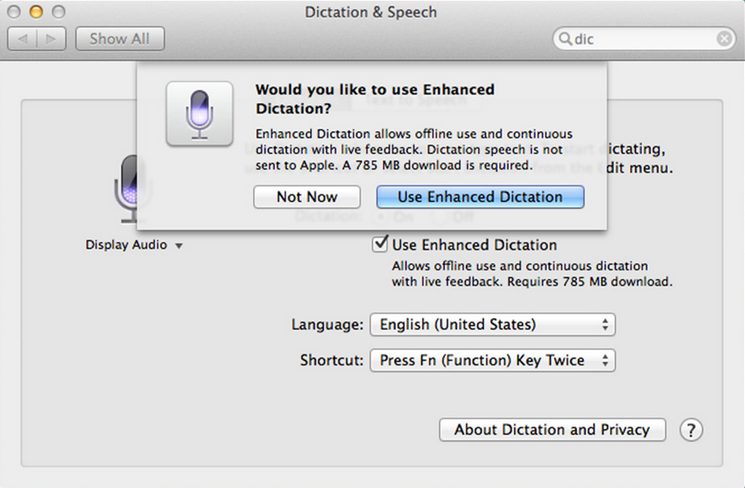Click the Language: label
Image resolution: width=745 pixels, height=488 pixels.
(x=327, y=325)
